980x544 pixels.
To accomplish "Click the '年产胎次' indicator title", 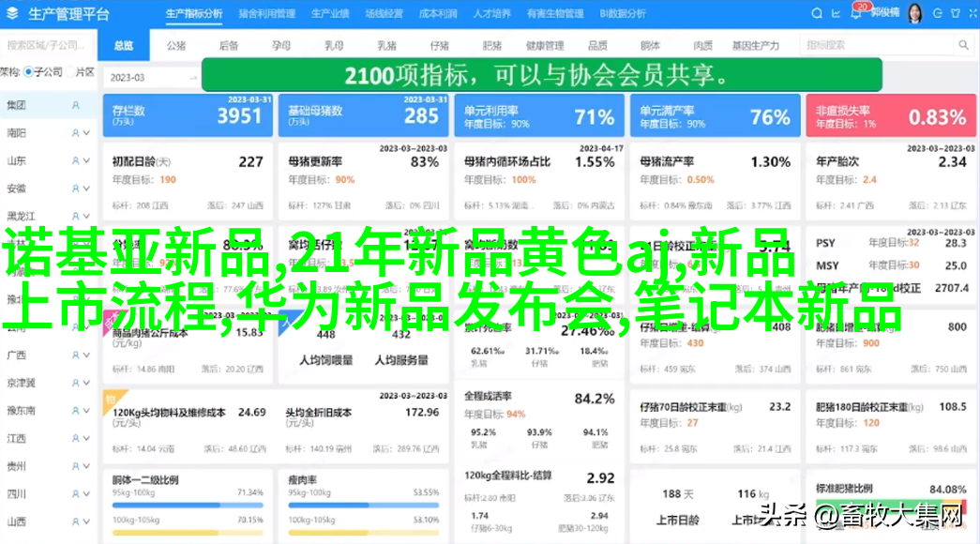I will [837, 161].
